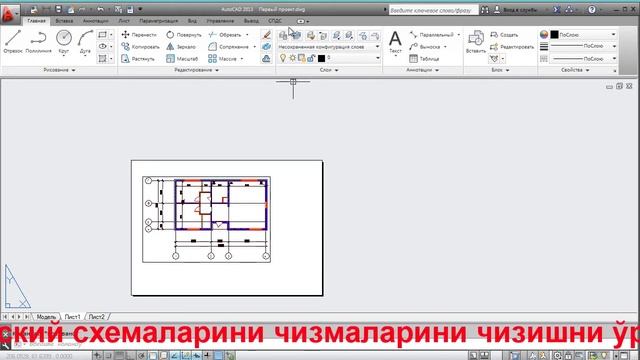Click the Растянуть stretch tool
The width and height of the screenshot is (640, 360).
pos(138,59)
